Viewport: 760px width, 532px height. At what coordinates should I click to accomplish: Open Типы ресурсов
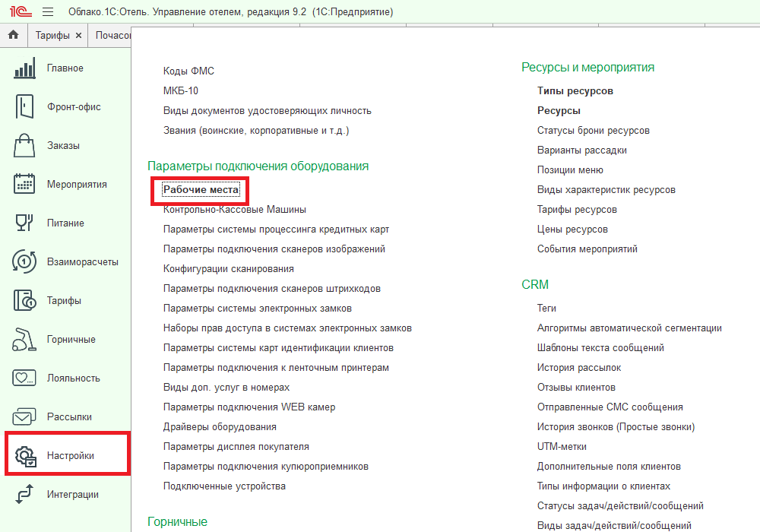[575, 91]
